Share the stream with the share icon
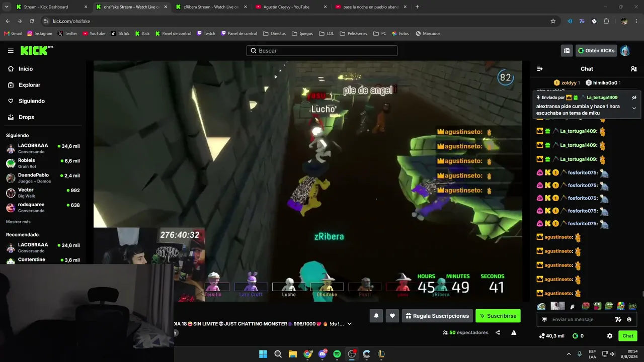The height and width of the screenshot is (362, 644). tap(498, 332)
